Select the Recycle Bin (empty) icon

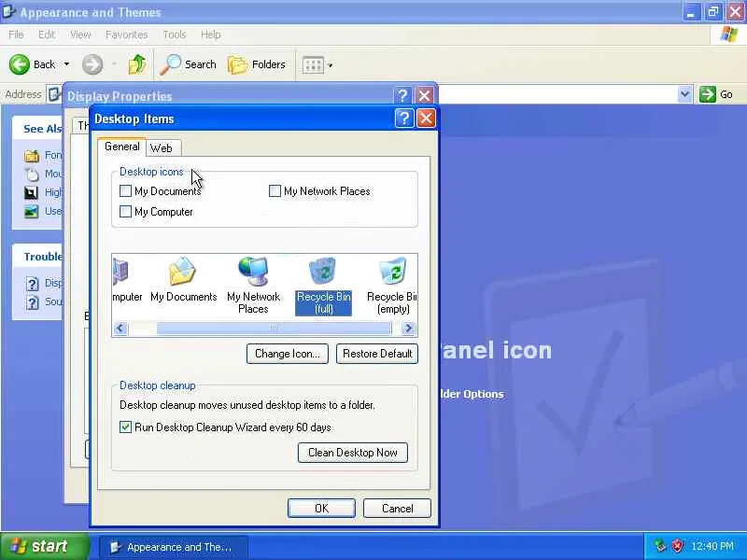coord(392,286)
